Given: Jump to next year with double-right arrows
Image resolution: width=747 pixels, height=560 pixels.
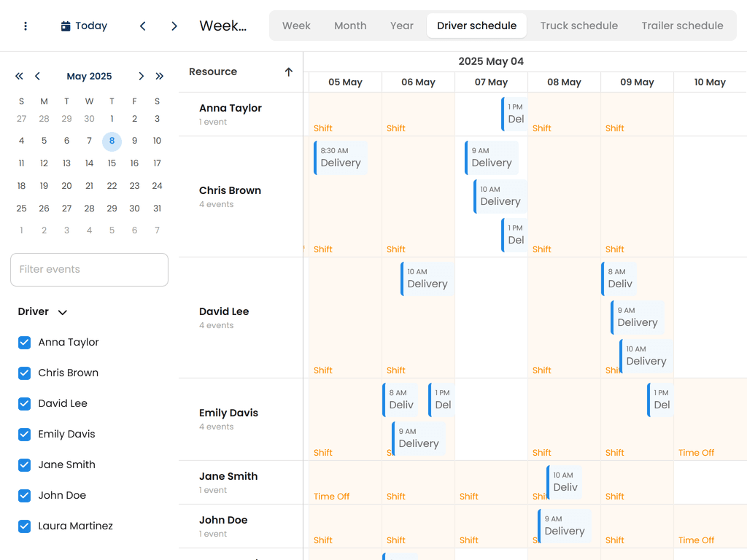Looking at the screenshot, I should pyautogui.click(x=160, y=76).
